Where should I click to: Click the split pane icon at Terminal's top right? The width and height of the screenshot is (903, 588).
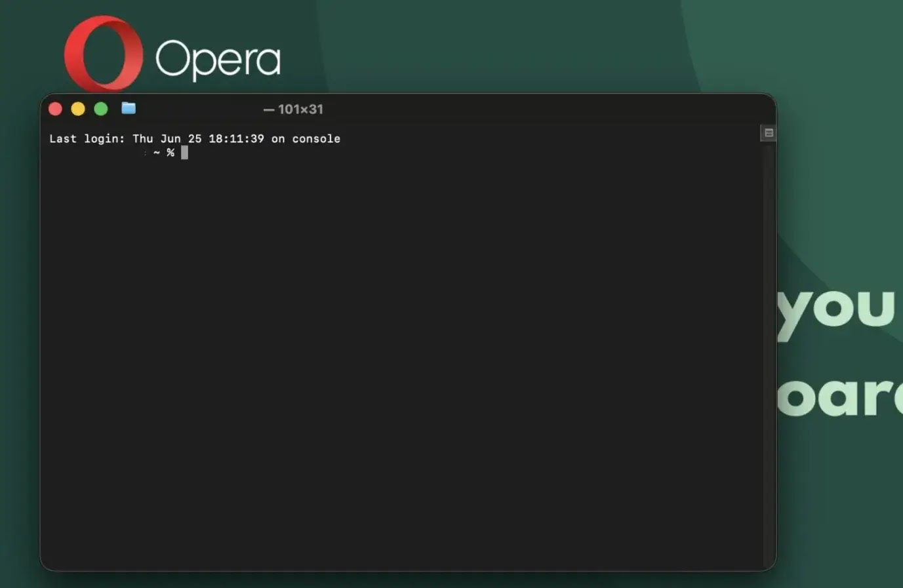pyautogui.click(x=769, y=133)
